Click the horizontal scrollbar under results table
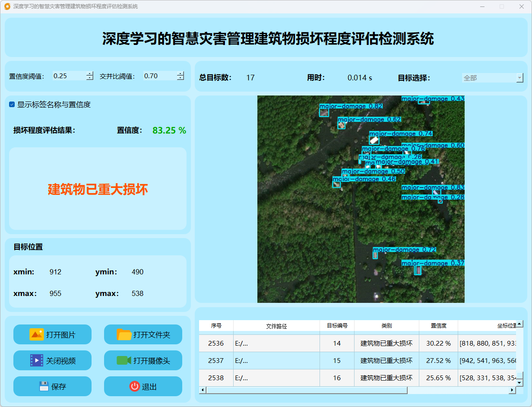Image resolution: width=532 pixels, height=407 pixels. [x=307, y=390]
